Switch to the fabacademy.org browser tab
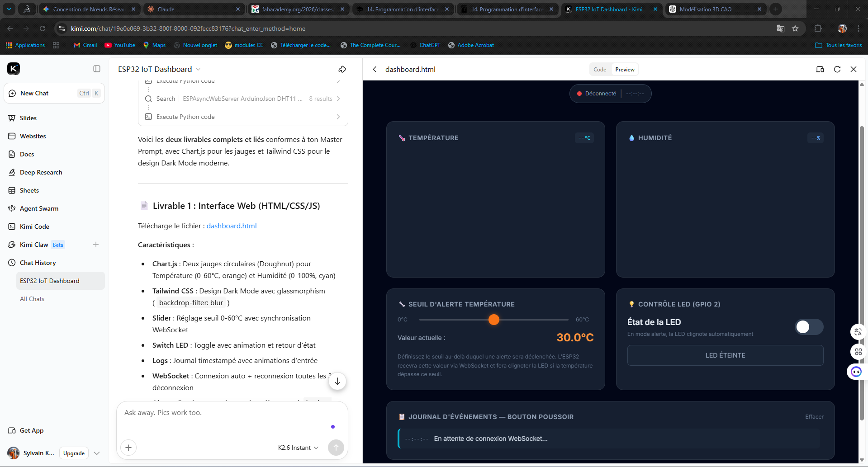 [x=298, y=9]
